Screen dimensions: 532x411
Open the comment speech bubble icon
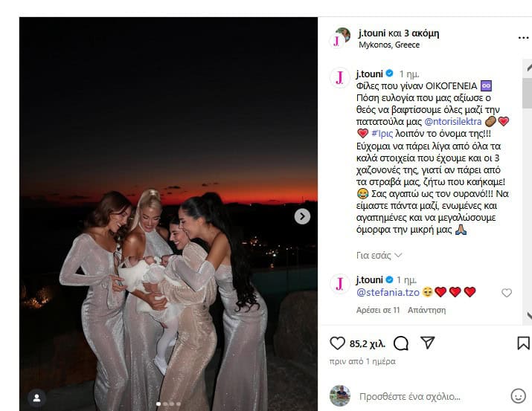[401, 343]
